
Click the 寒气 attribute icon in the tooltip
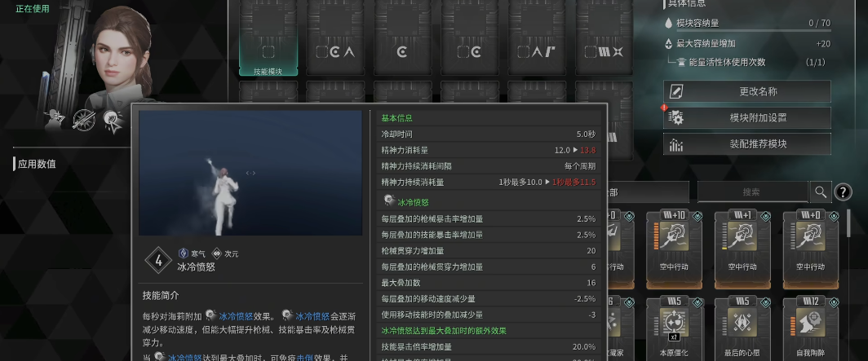pos(184,253)
